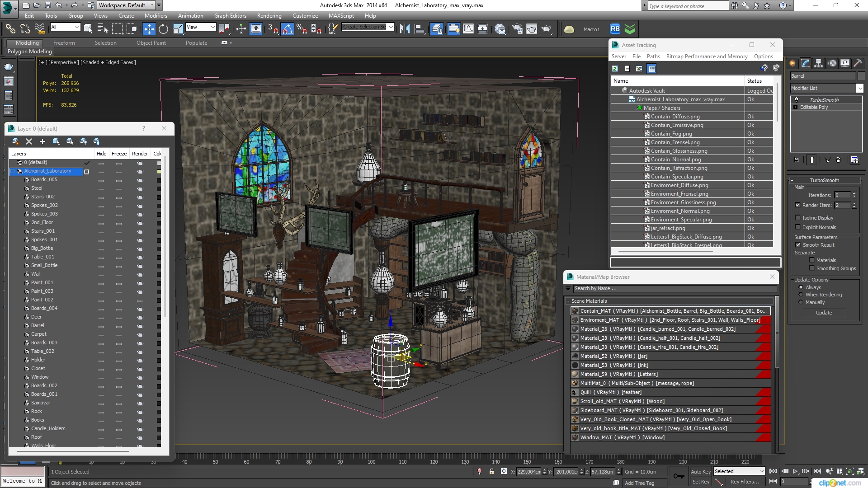Refresh the Asset Tracking list
868x488 pixels.
[x=615, y=69]
